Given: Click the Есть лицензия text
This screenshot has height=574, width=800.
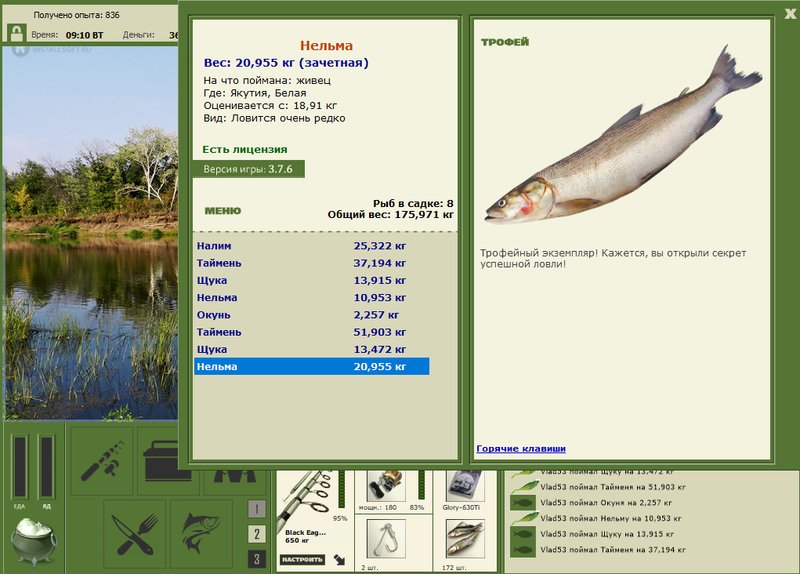Looking at the screenshot, I should click(245, 149).
